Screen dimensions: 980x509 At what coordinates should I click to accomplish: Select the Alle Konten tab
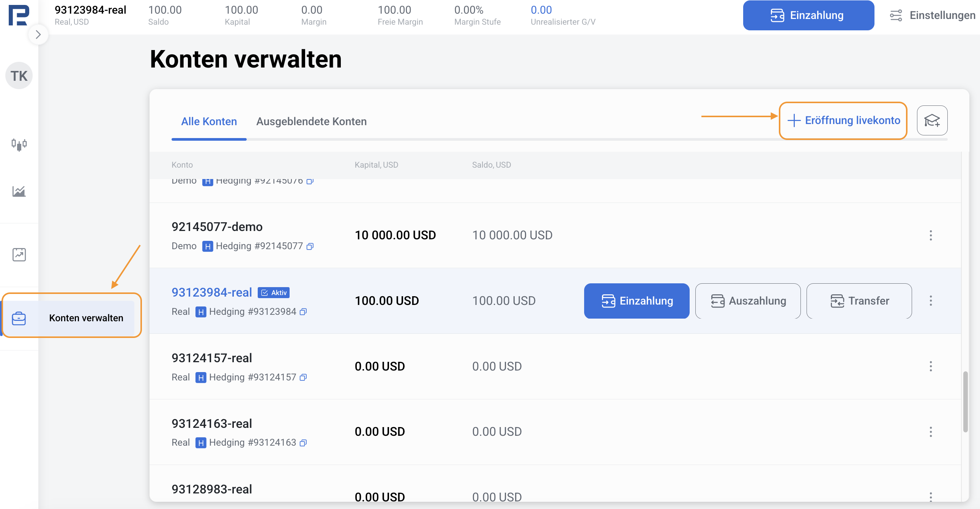pyautogui.click(x=209, y=121)
